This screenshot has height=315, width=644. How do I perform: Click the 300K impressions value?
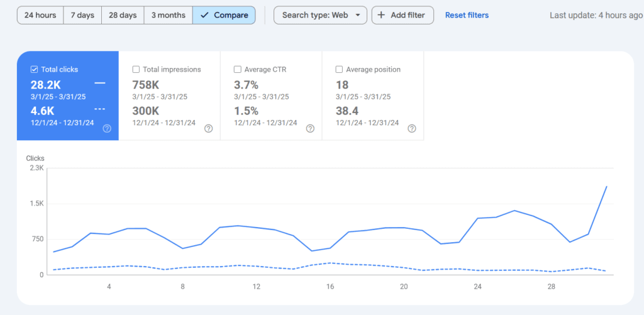(x=146, y=111)
